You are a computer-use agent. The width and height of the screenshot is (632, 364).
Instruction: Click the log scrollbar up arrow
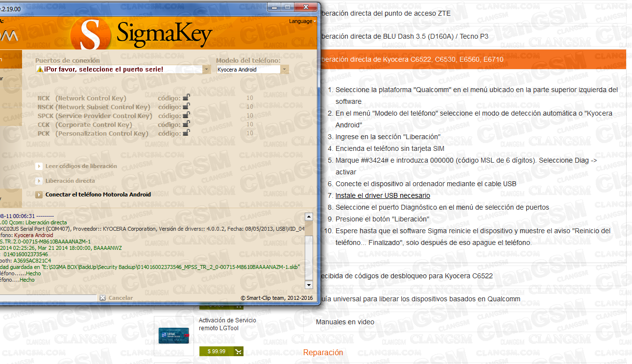pyautogui.click(x=309, y=217)
